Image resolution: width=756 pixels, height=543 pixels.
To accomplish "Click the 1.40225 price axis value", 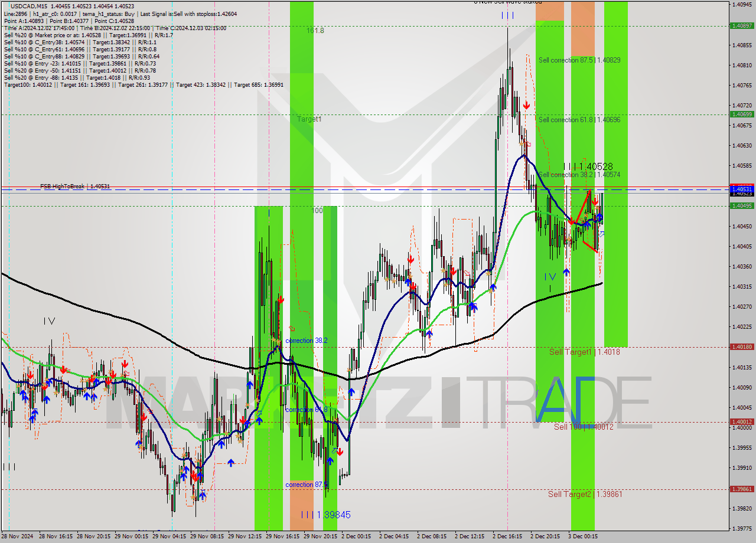I will click(x=742, y=326).
